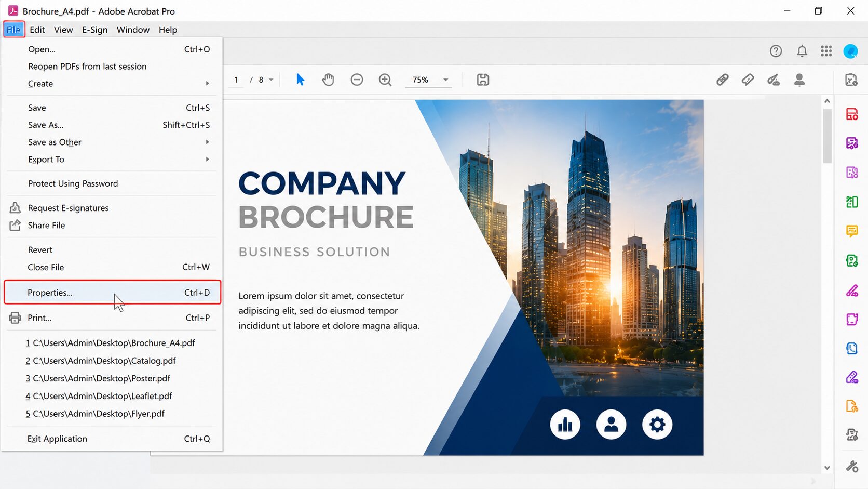Select Reopen PDFs from last session
This screenshot has width=868, height=489.
(112, 67)
